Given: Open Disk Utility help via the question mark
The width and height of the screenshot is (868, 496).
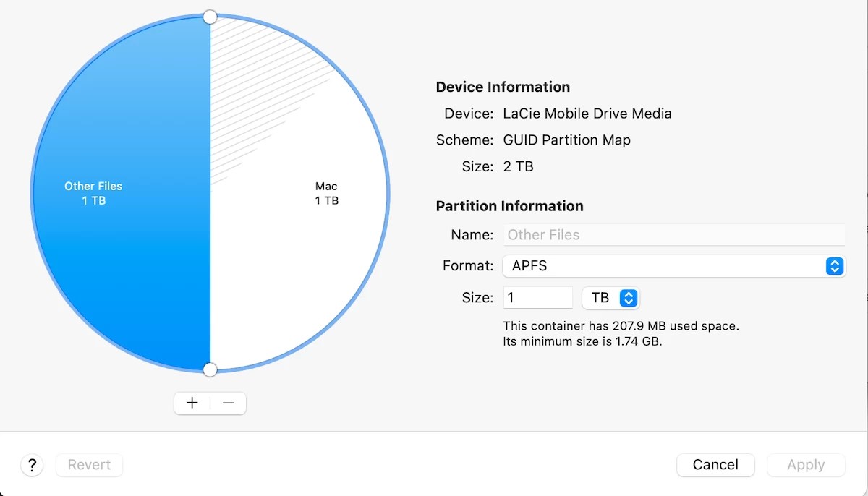Looking at the screenshot, I should (32, 465).
